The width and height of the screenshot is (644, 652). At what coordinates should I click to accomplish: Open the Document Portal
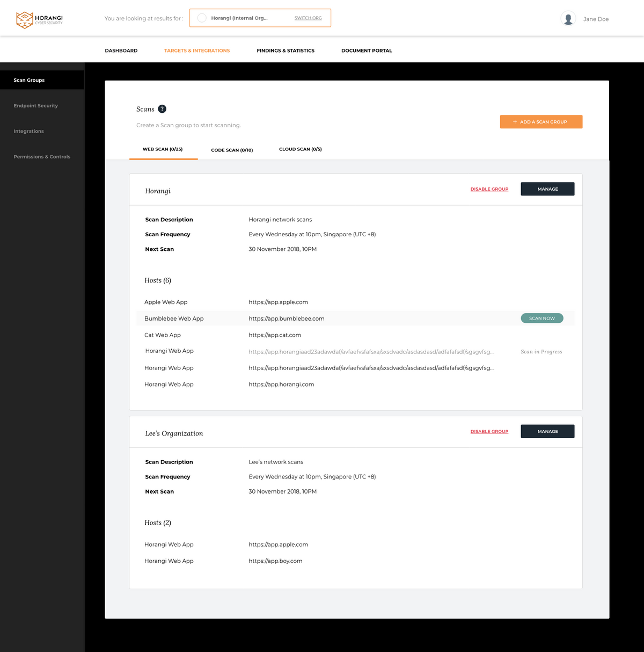click(367, 50)
